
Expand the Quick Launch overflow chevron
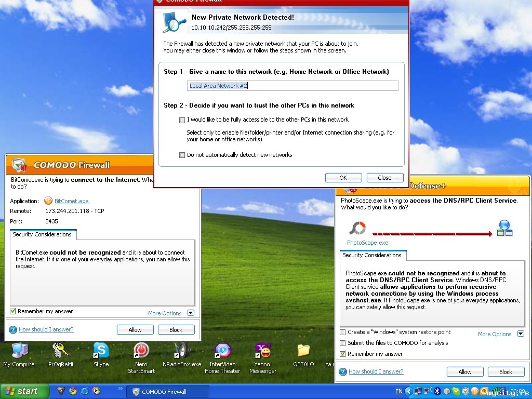pos(121,389)
